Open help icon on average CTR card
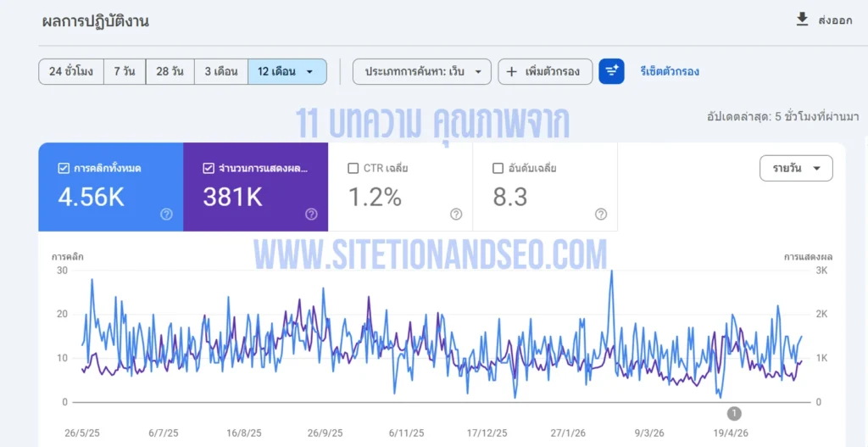 455,215
